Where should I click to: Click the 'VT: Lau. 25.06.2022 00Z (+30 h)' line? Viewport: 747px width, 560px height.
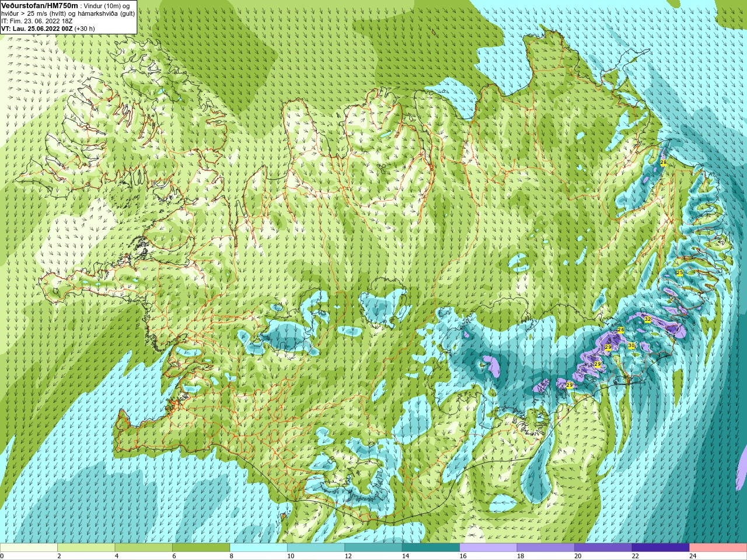48,29
